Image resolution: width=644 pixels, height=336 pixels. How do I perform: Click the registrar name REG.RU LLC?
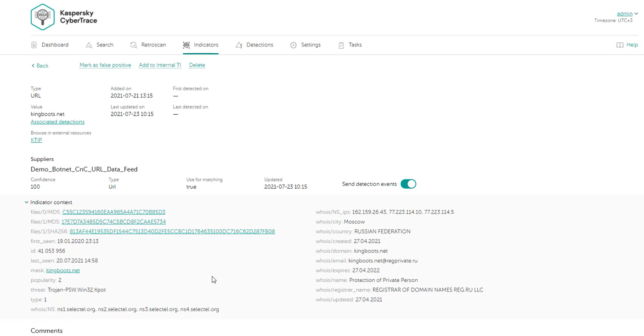pos(428,290)
